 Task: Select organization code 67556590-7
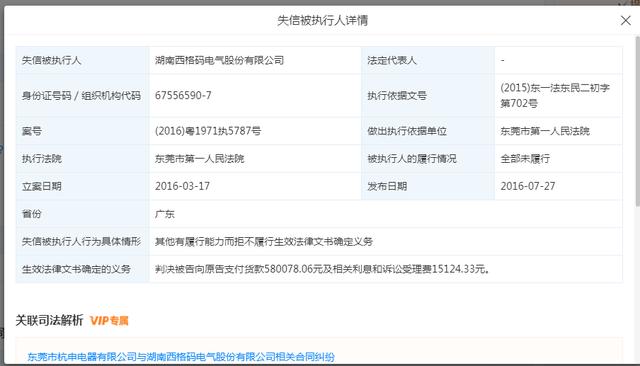pos(183,95)
